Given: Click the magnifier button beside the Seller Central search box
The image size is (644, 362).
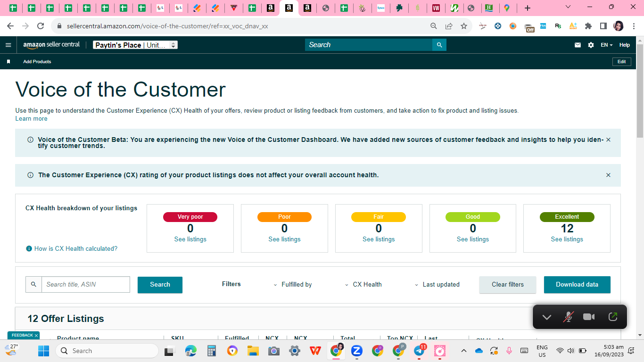Looking at the screenshot, I should point(439,45).
